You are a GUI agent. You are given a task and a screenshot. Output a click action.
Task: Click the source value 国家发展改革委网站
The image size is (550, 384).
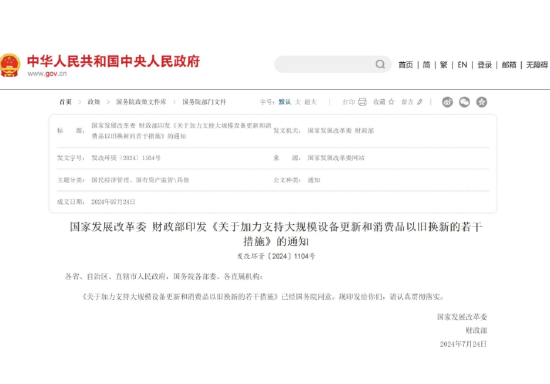pyautogui.click(x=336, y=158)
